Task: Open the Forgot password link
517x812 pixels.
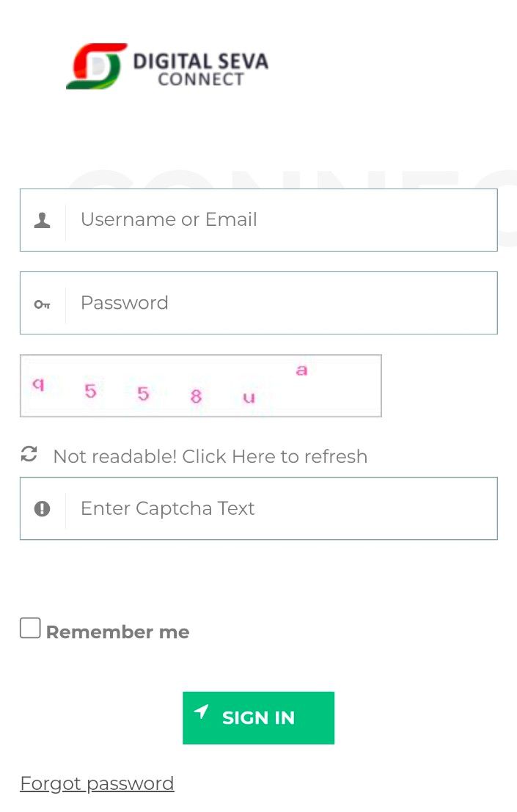Action: (x=97, y=783)
